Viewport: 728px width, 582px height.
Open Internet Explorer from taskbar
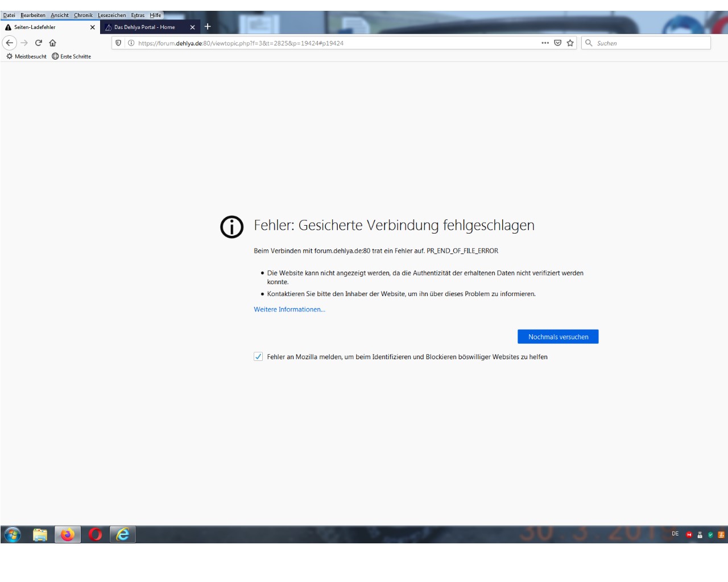[x=123, y=534]
